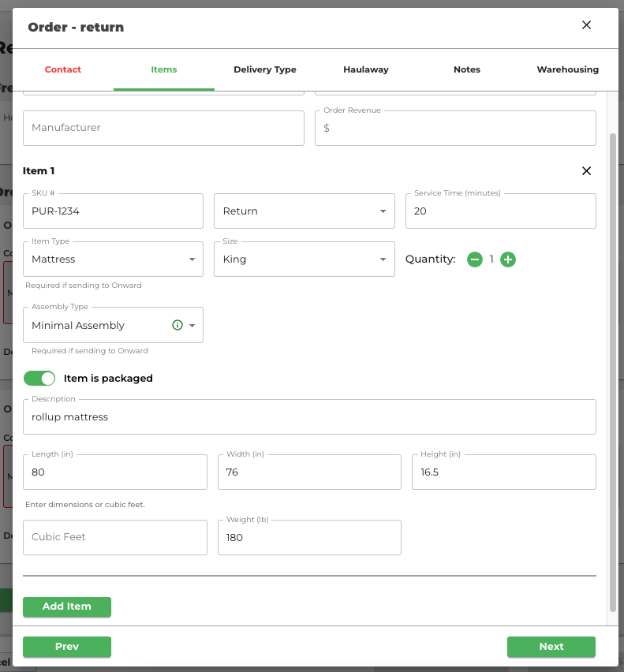Focus the Cubic Feet input field
The image size is (624, 672).
pos(114,537)
